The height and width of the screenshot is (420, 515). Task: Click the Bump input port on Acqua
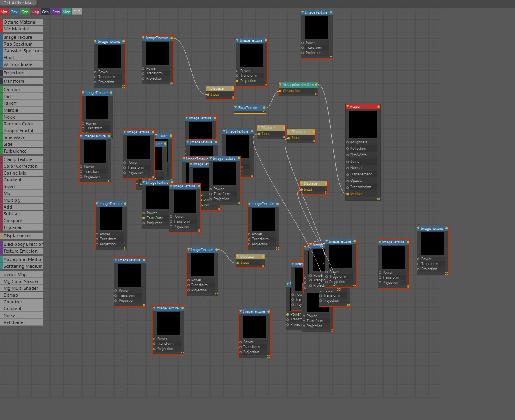(347, 161)
